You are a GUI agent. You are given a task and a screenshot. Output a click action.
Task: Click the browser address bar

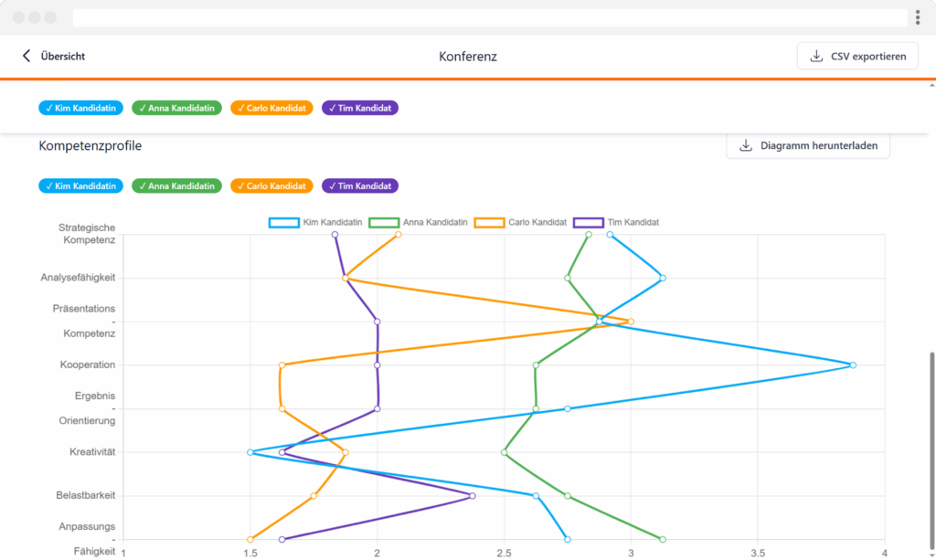point(484,17)
